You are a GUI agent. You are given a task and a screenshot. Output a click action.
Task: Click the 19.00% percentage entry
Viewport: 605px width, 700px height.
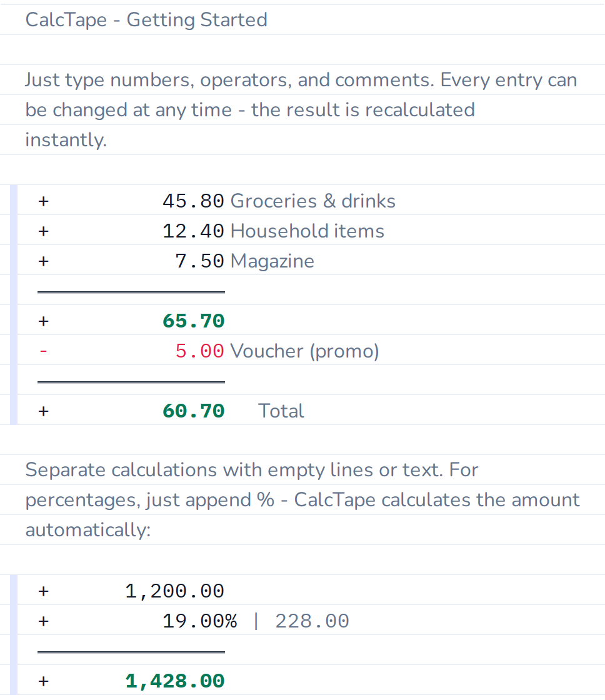coord(199,621)
